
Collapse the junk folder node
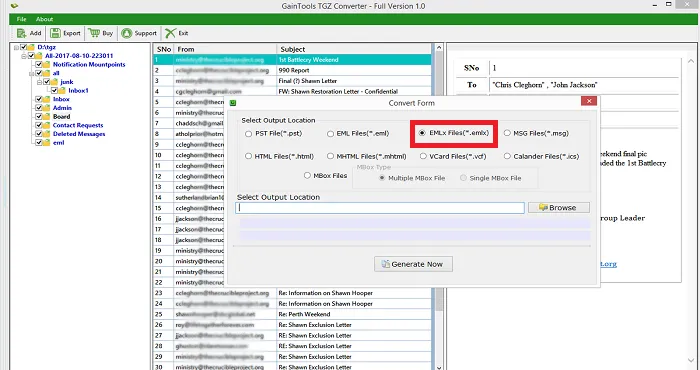tap(39, 82)
